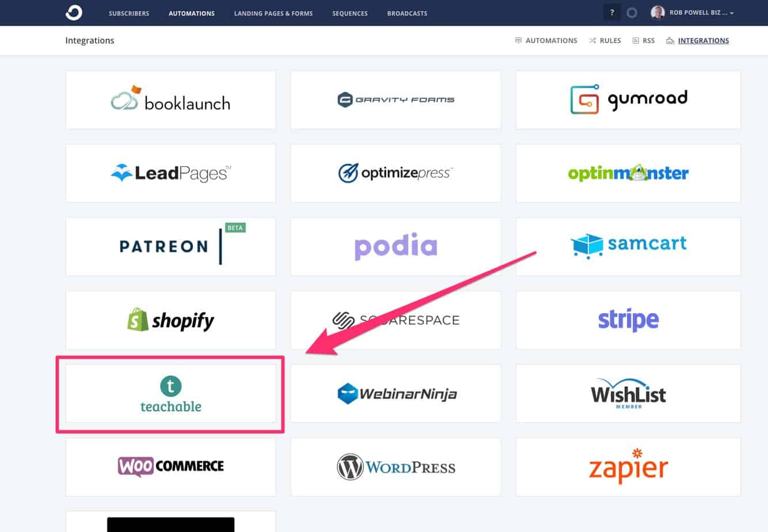Viewport: 768px width, 532px height.
Task: Click the Integrations page heading
Action: (90, 40)
